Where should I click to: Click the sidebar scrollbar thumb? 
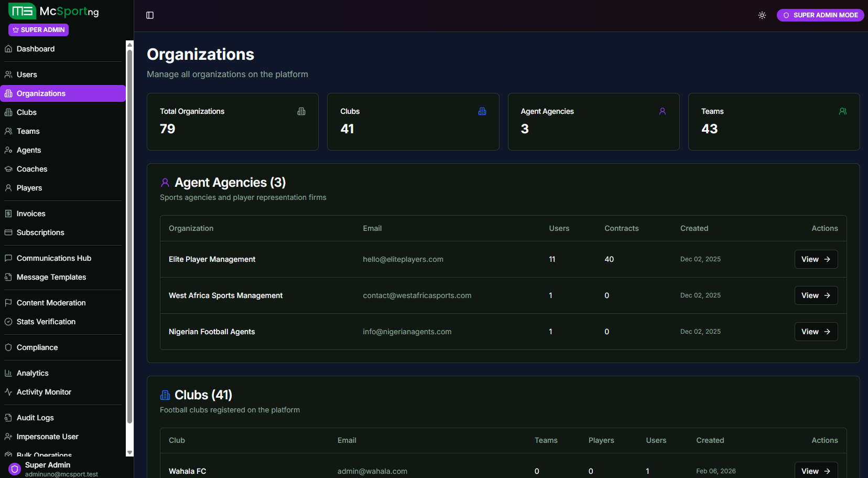[x=129, y=236]
